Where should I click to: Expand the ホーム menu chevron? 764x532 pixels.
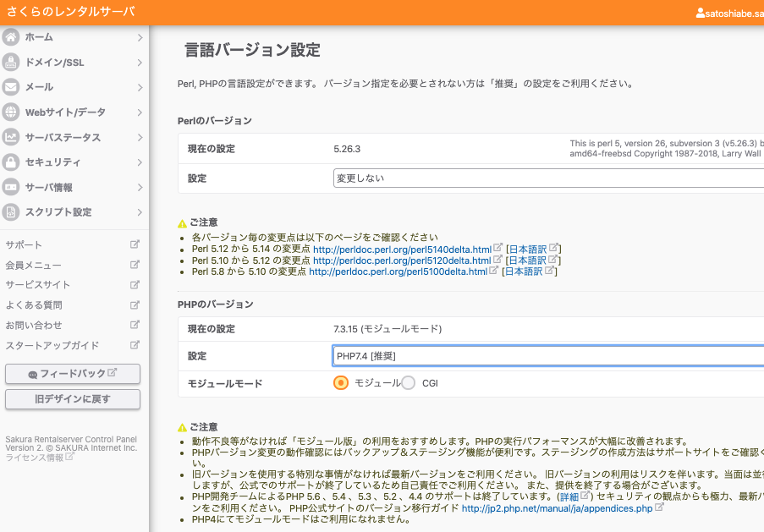[140, 37]
